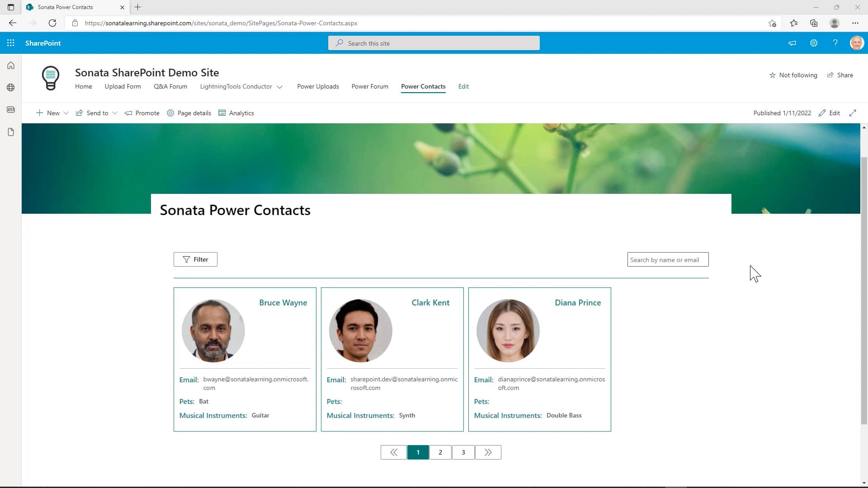Open browser Settings and more ellipsis
The image size is (868, 488).
855,23
